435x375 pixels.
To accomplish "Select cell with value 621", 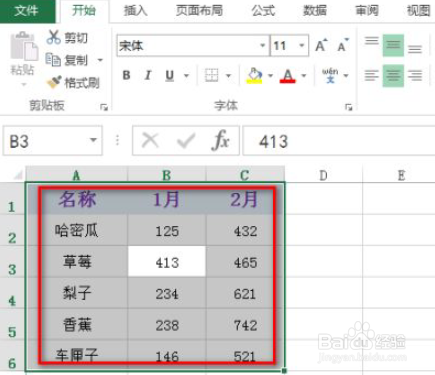I will 245,293.
